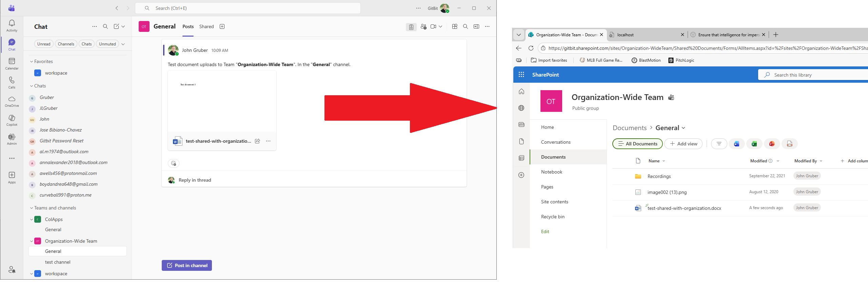Image resolution: width=868 pixels, height=282 pixels.
Task: Search in the General channel
Action: (x=466, y=26)
